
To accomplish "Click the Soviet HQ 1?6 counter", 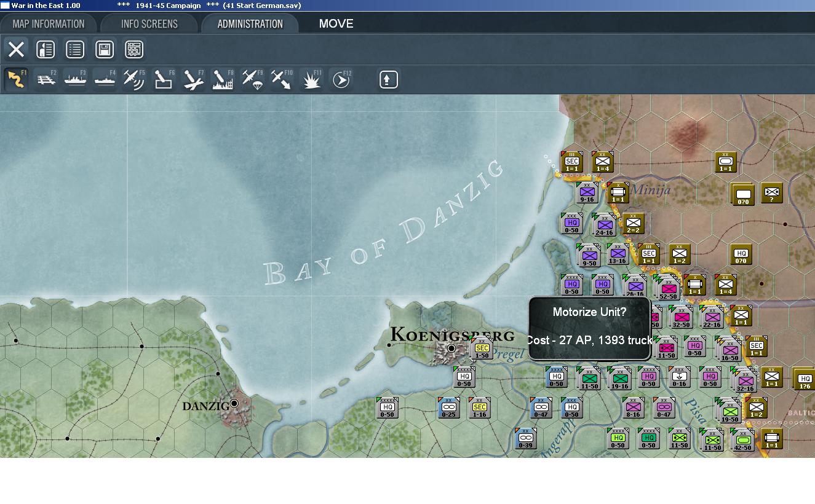I will pos(804,379).
